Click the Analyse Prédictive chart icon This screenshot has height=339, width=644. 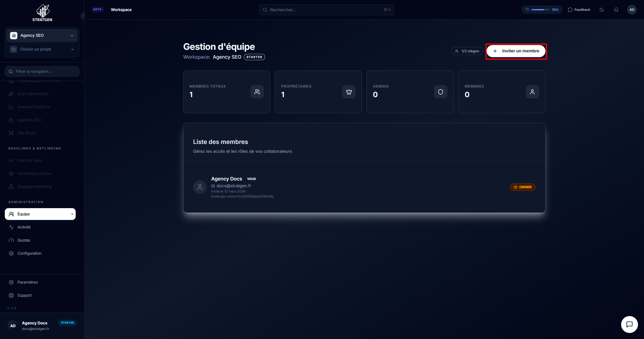(11, 107)
